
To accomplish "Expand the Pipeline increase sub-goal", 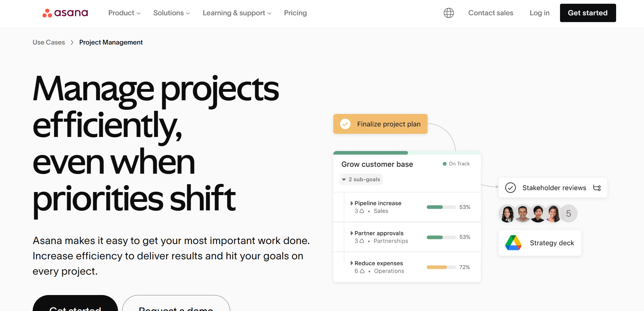I will (352, 203).
